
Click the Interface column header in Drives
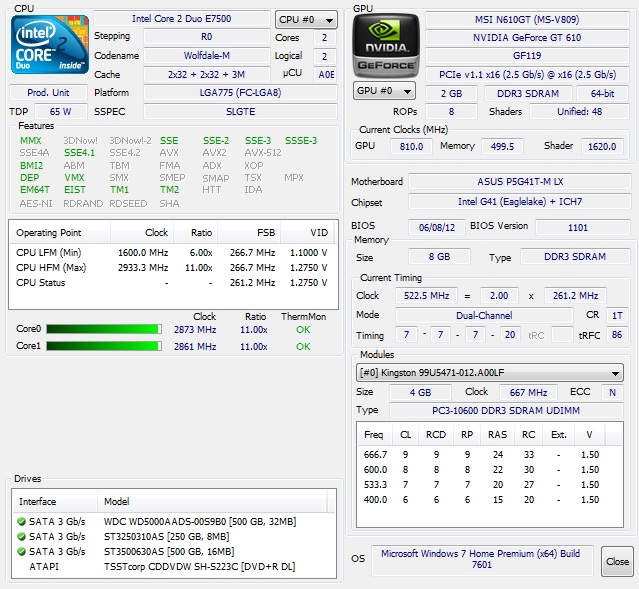pyautogui.click(x=55, y=501)
